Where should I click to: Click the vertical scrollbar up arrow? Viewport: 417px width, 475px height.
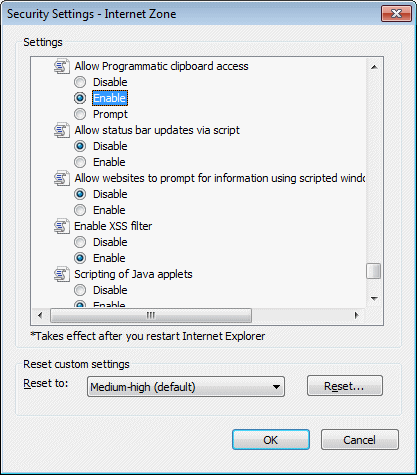pos(374,67)
